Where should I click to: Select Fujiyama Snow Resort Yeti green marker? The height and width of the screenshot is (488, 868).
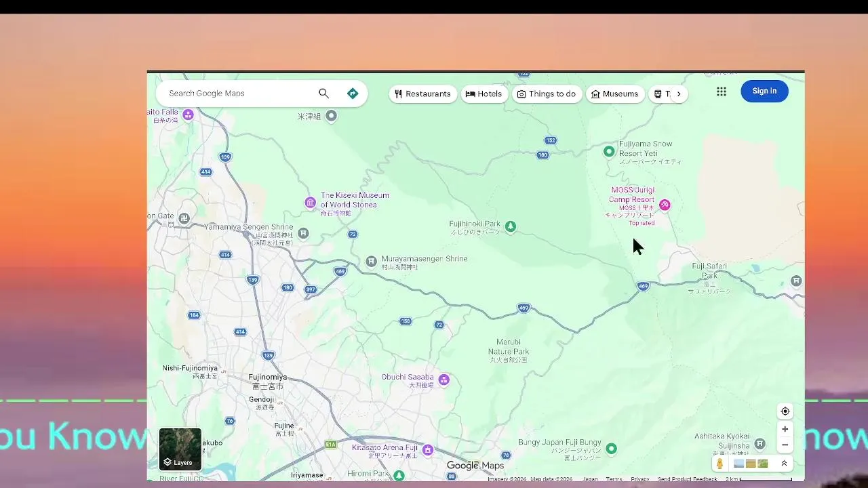tap(609, 151)
